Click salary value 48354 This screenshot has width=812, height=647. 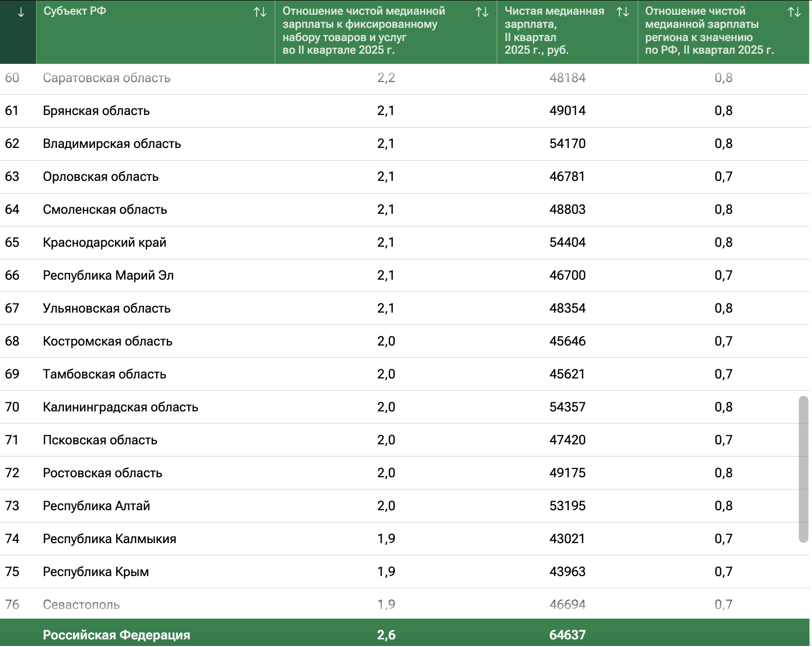568,309
